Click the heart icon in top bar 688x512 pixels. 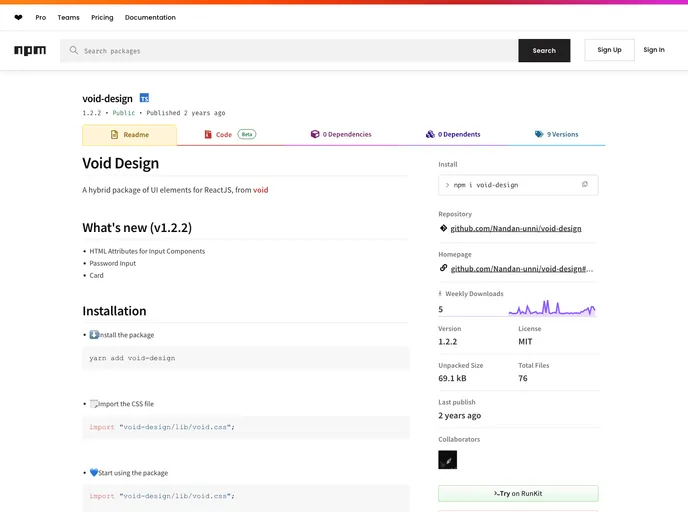click(x=18, y=18)
